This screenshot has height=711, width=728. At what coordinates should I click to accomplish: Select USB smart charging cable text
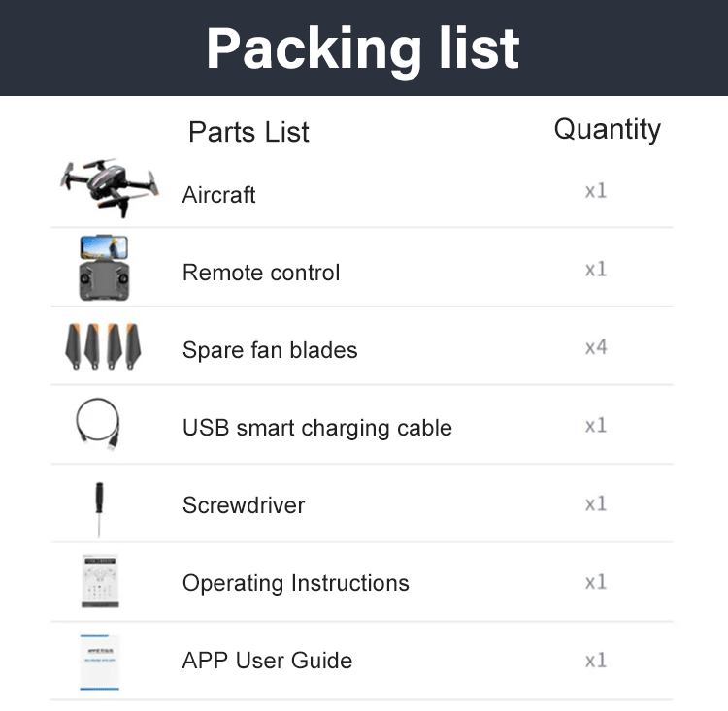click(317, 428)
